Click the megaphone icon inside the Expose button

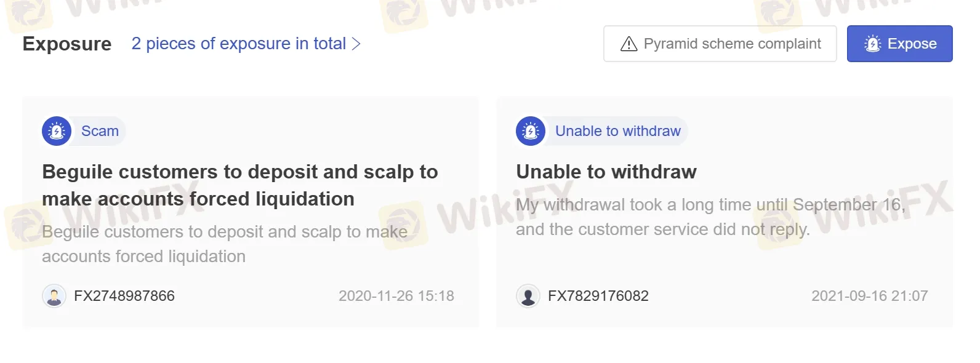873,44
